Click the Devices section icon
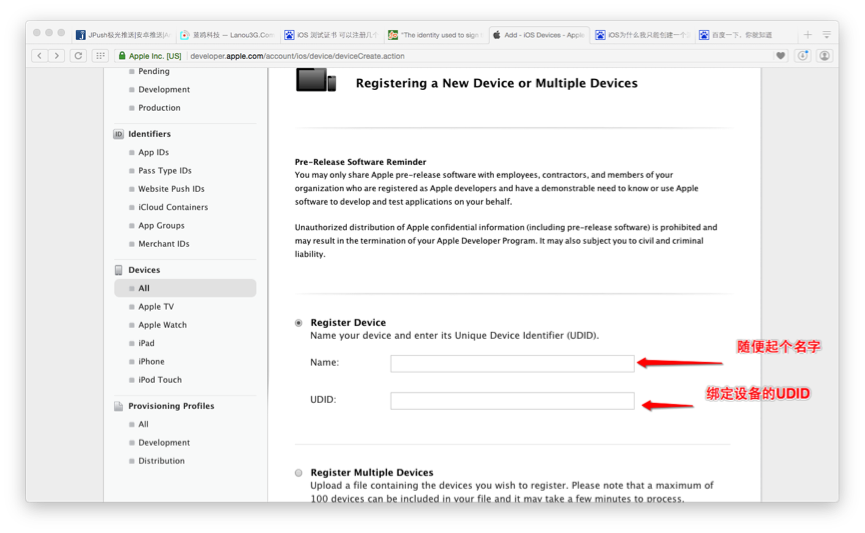Screen dimensions: 865x533 click(x=118, y=270)
